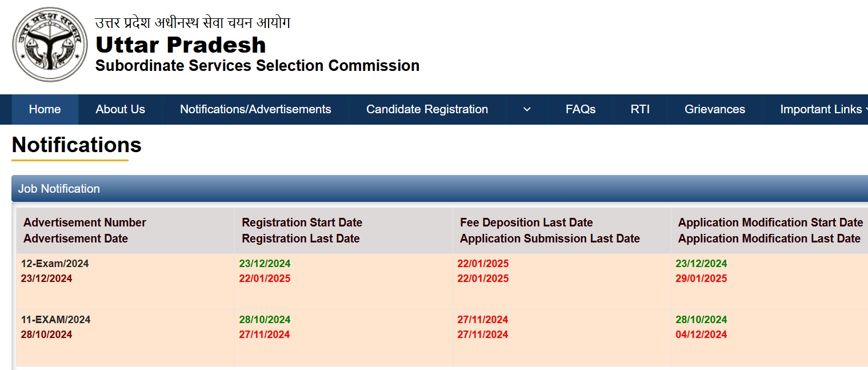
Task: Click the Registration Start Date column header
Action: [x=302, y=222]
